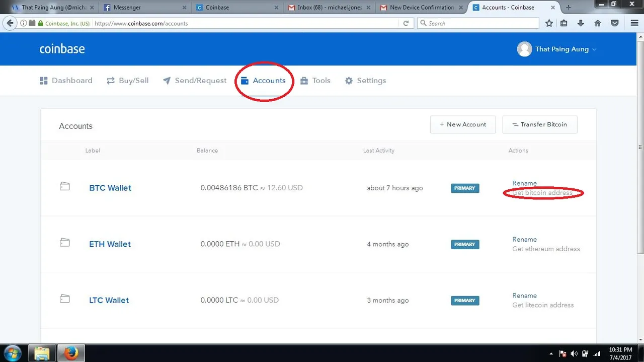Viewport: 644px width, 362px height.
Task: Open the Tools section
Action: (315, 81)
